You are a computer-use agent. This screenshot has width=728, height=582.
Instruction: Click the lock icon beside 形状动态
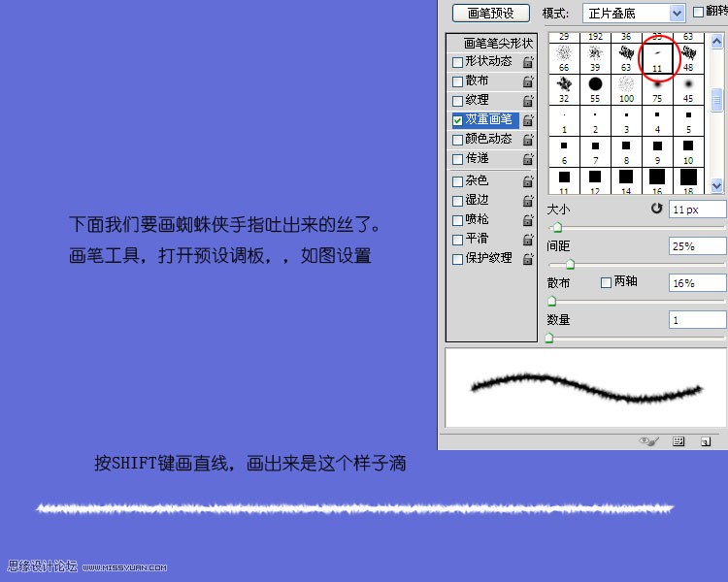528,62
